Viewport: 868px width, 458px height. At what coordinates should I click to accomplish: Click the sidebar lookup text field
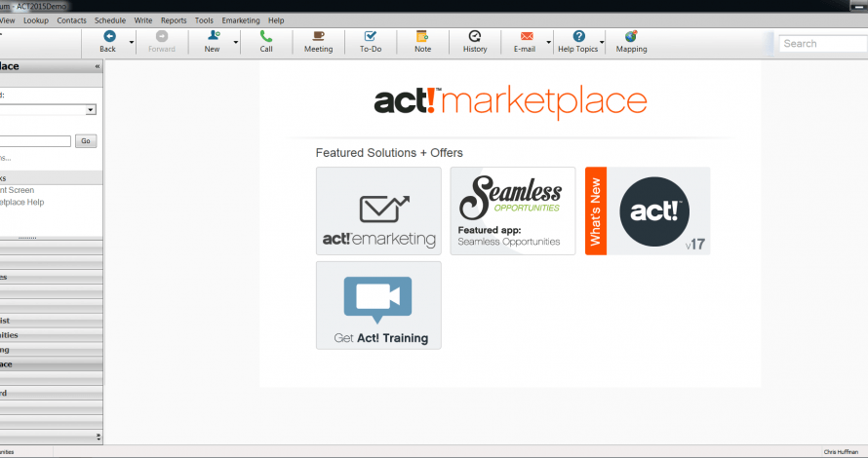coord(34,141)
